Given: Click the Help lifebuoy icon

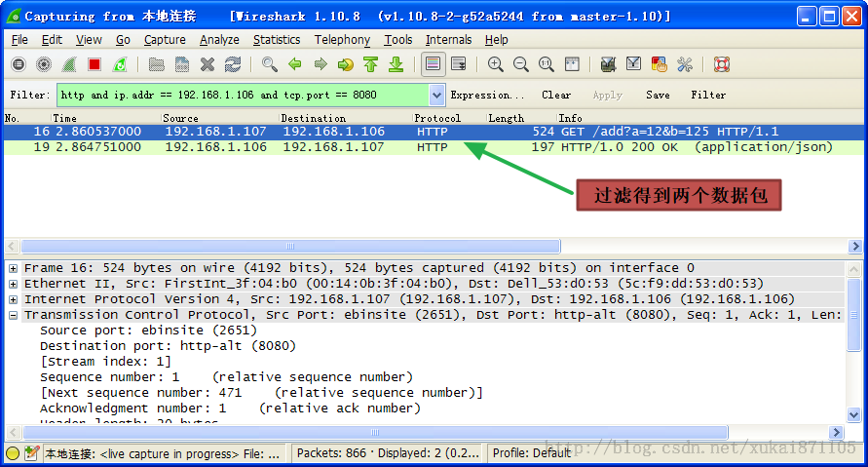Looking at the screenshot, I should (722, 64).
